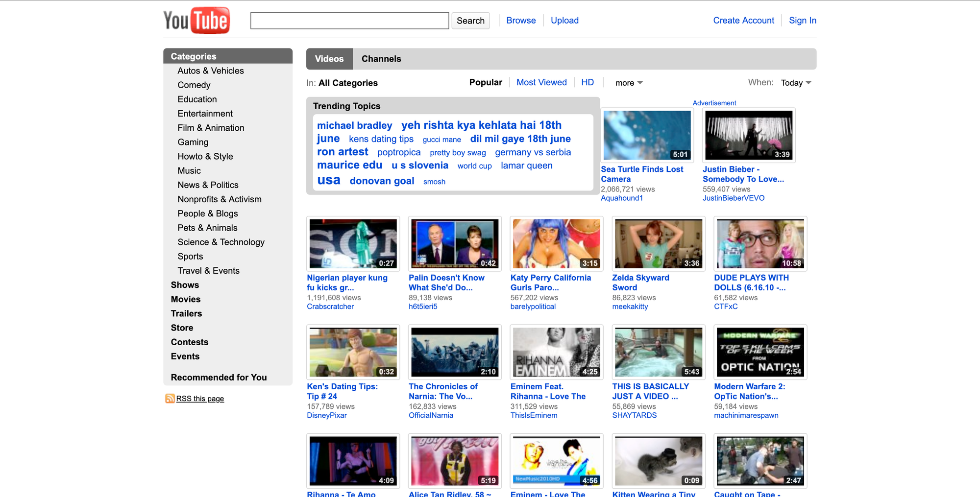Switch to the Channels tab
980x497 pixels.
381,59
